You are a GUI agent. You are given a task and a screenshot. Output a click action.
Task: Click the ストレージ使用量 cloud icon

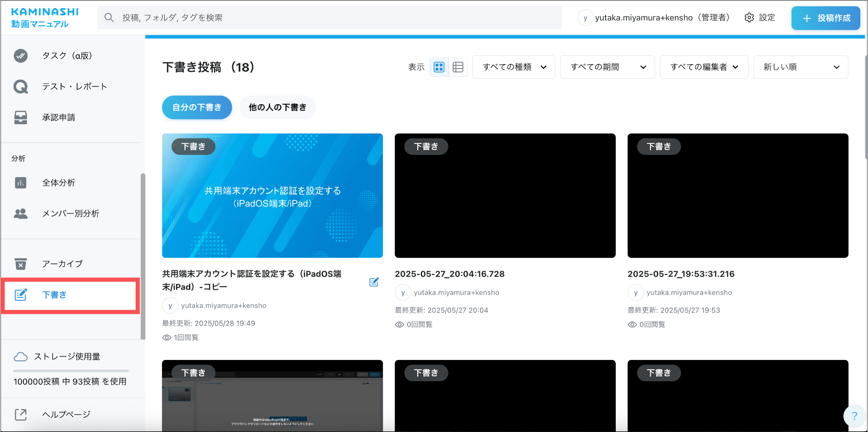[x=21, y=357]
